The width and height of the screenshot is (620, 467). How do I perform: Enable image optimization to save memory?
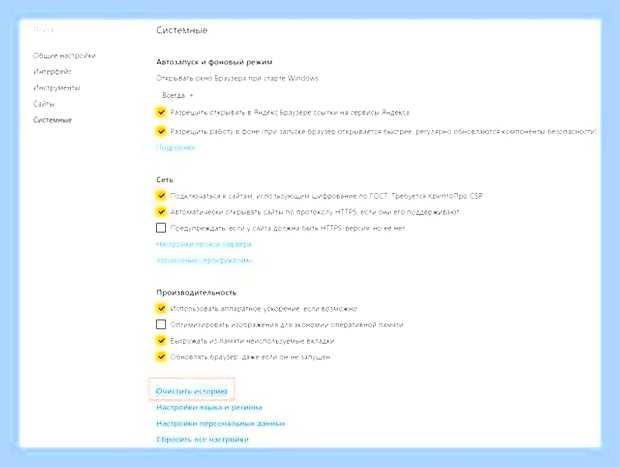pos(161,325)
